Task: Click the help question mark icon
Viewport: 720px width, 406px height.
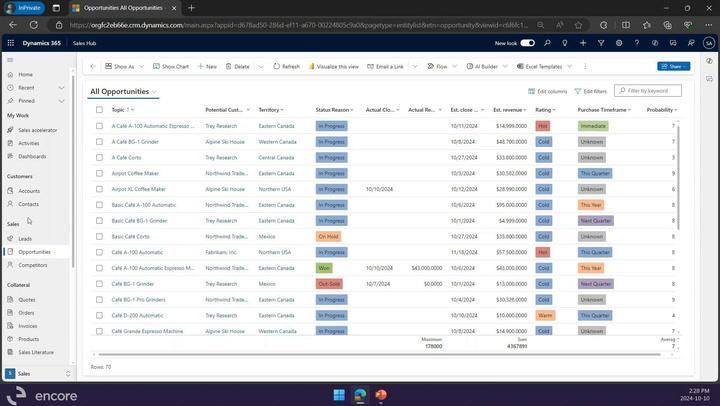Action: [x=636, y=43]
